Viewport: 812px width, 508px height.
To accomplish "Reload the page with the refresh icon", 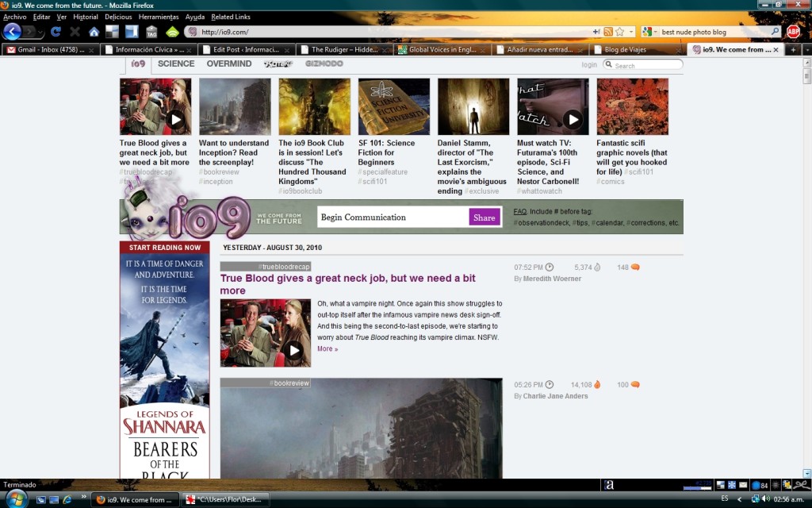I will coord(56,32).
